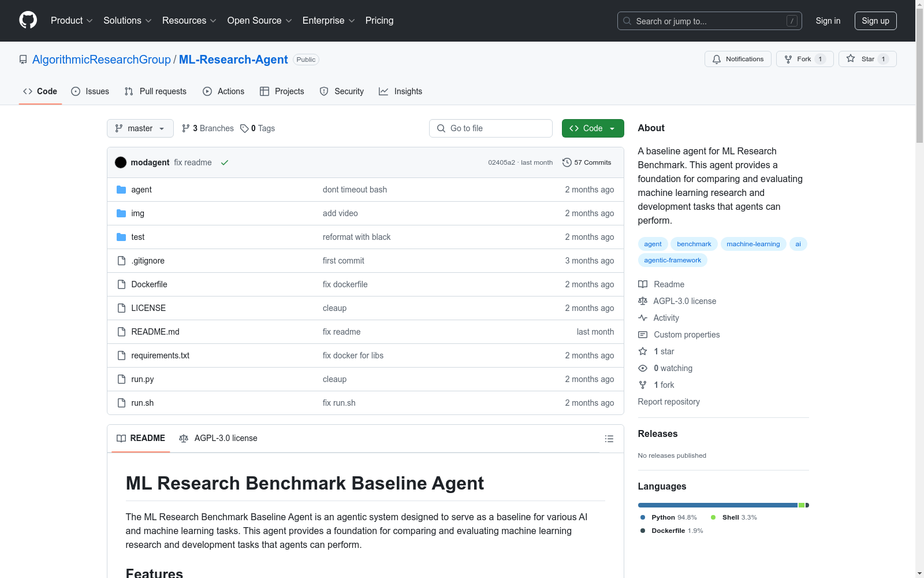Image resolution: width=924 pixels, height=578 pixels.
Task: Click the scale icon beside AGPL-3.0 license in About
Action: click(643, 301)
